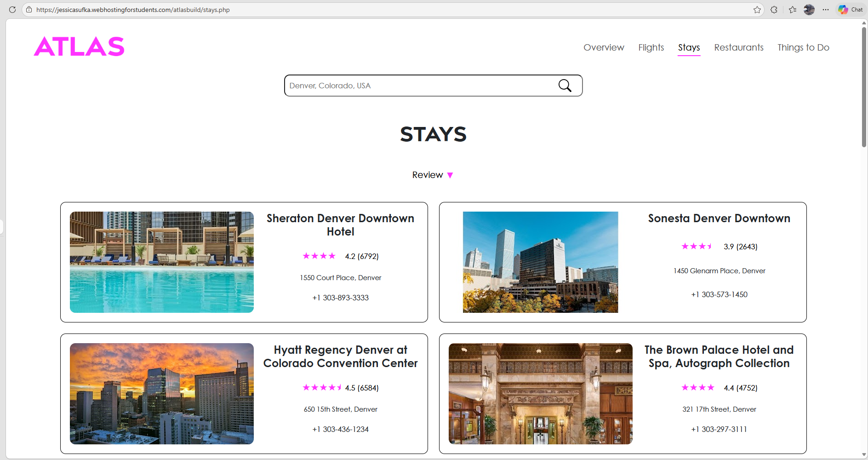
Task: Open the Sonesta building photo
Action: coord(541,262)
